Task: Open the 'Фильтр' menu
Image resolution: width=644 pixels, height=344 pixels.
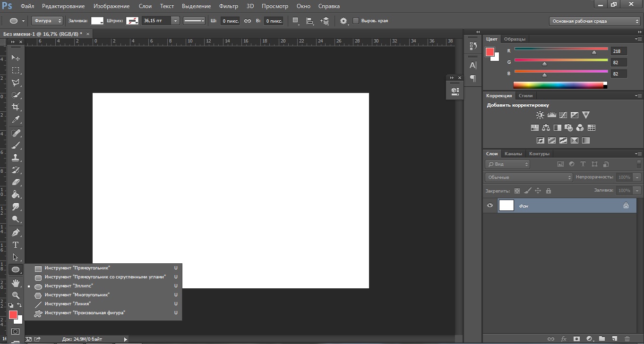Action: click(x=229, y=6)
